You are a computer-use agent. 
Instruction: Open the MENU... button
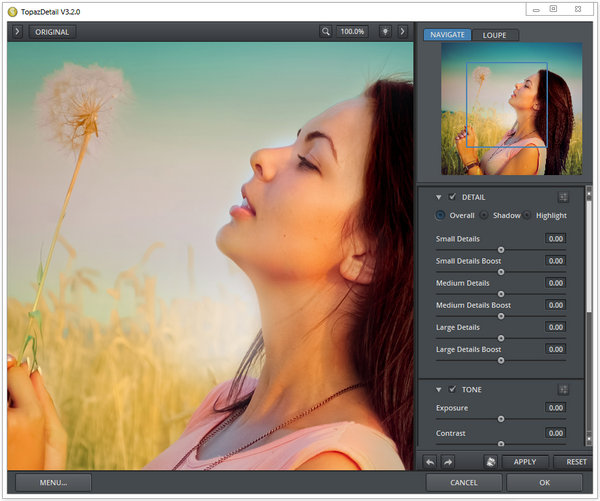click(53, 482)
